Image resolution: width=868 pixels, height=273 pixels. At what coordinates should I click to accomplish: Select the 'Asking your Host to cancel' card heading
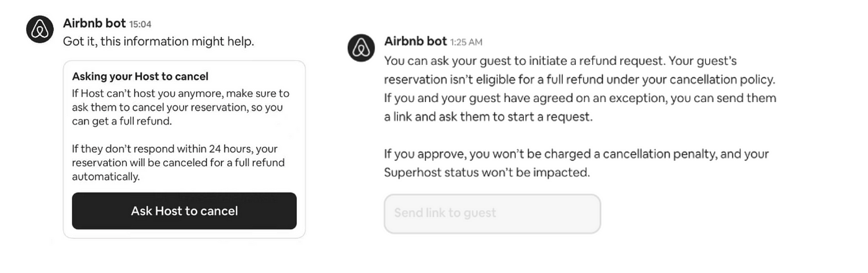(140, 77)
